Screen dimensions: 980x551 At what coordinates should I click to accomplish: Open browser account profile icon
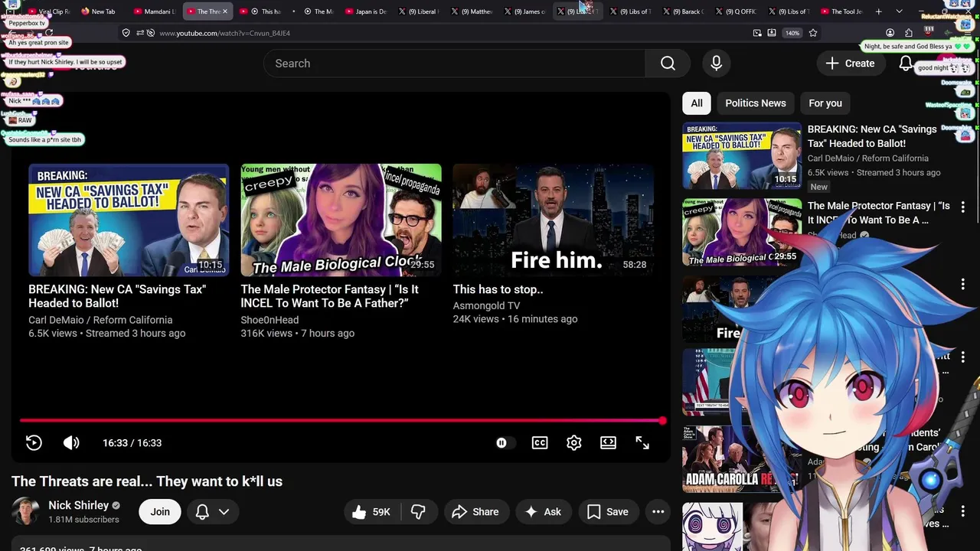[x=890, y=33]
